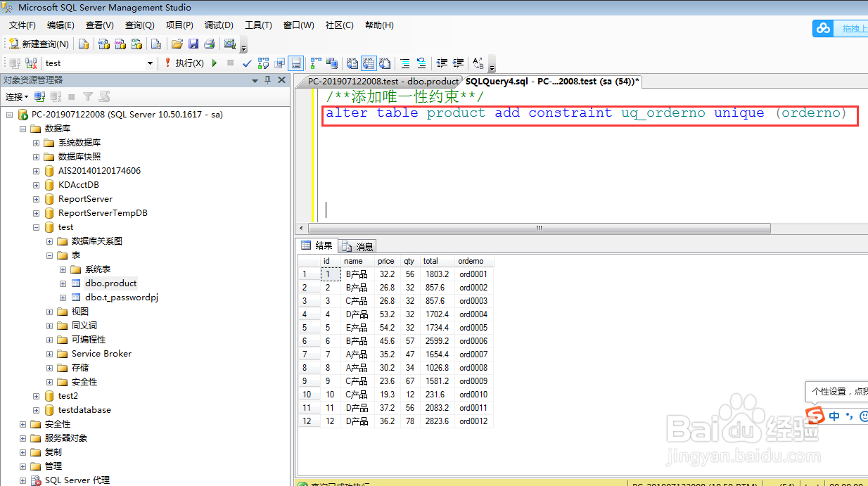Switch to the dbo.product tab
The image size is (868, 486).
pos(383,82)
